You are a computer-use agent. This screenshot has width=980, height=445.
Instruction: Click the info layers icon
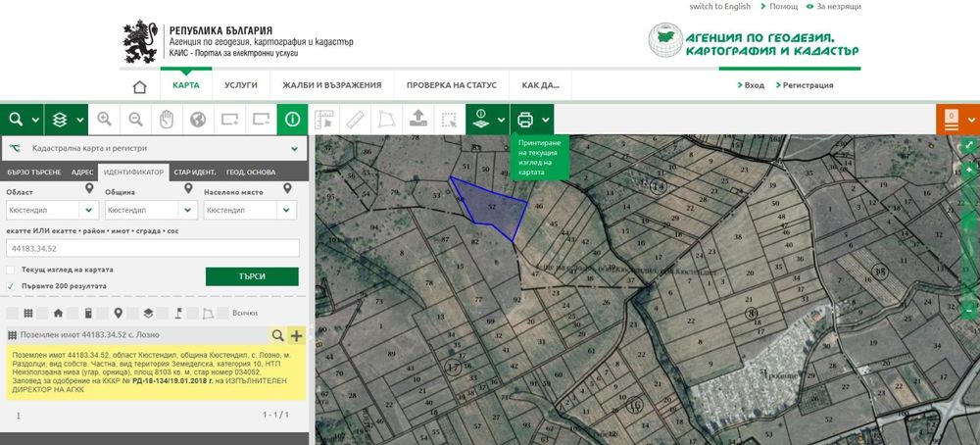click(480, 119)
